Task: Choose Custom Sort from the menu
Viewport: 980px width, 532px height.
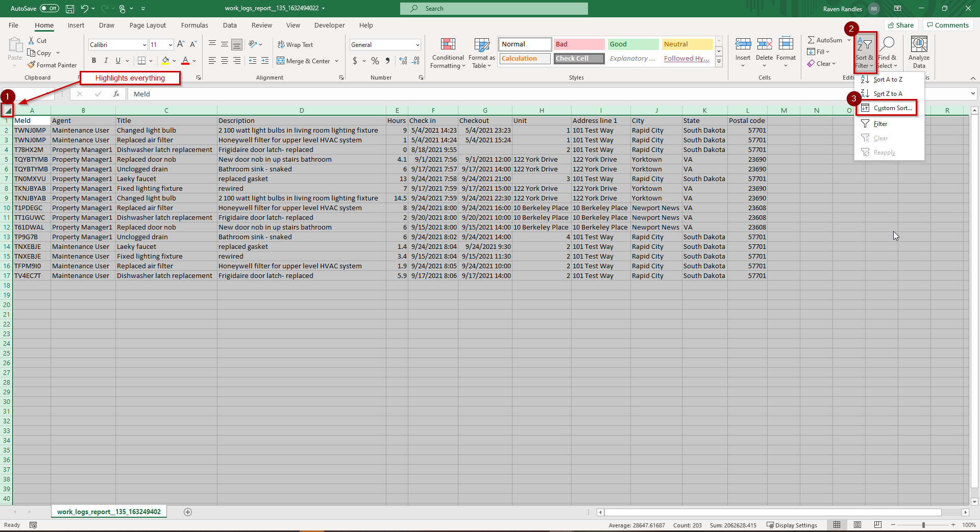Action: (892, 108)
